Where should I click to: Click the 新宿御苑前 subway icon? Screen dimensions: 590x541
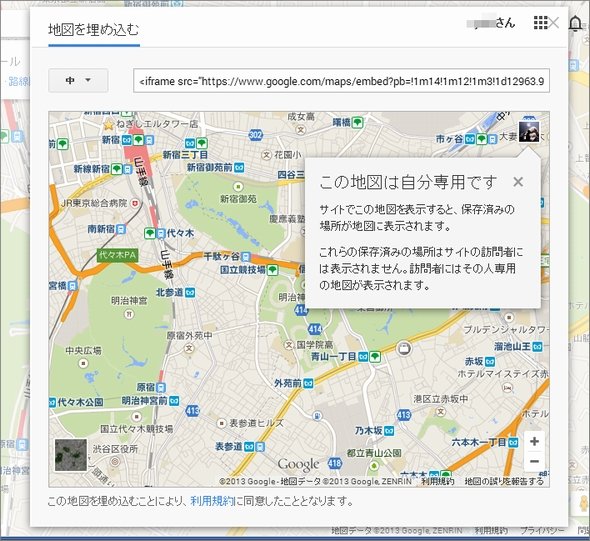[x=239, y=167]
